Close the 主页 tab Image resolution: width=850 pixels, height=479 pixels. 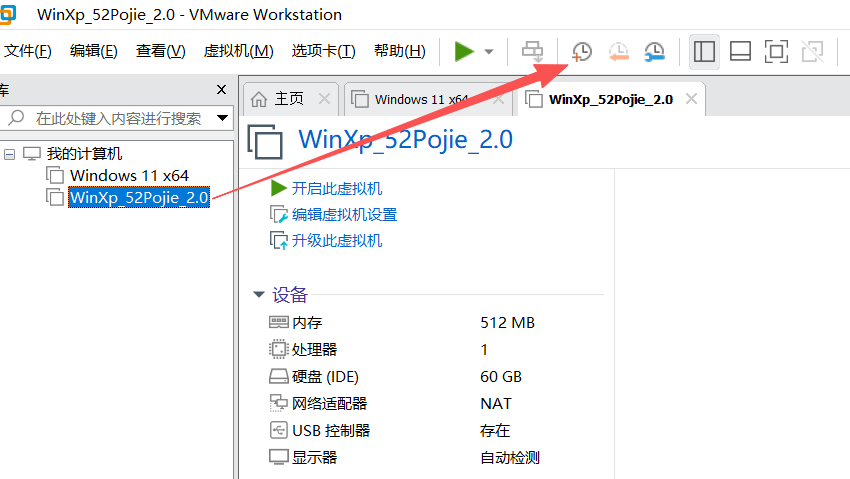tap(324, 99)
